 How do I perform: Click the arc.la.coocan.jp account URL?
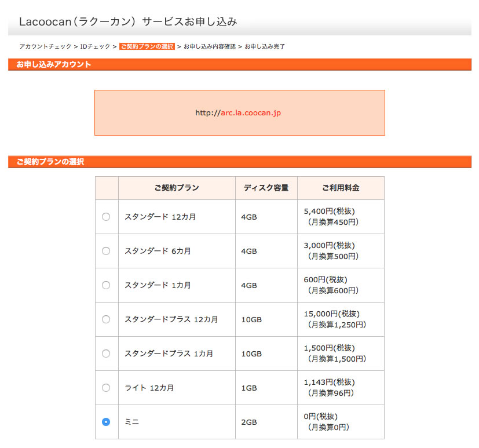[250, 113]
